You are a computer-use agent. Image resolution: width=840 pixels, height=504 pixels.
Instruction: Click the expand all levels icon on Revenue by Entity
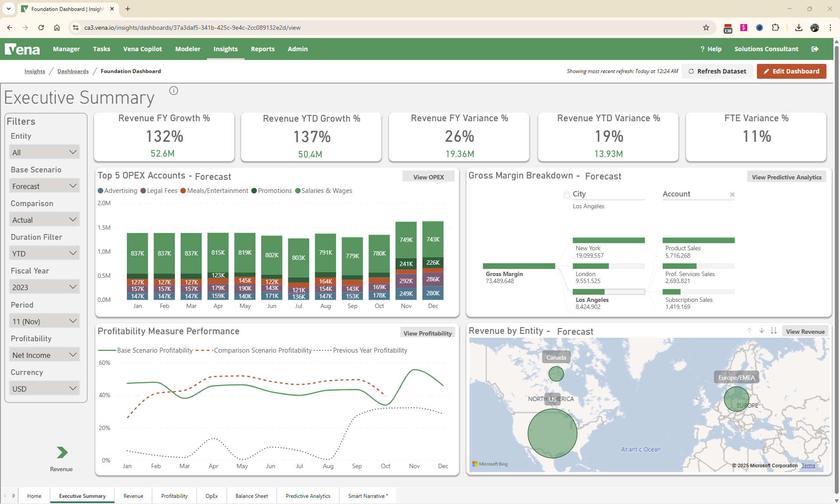(773, 331)
